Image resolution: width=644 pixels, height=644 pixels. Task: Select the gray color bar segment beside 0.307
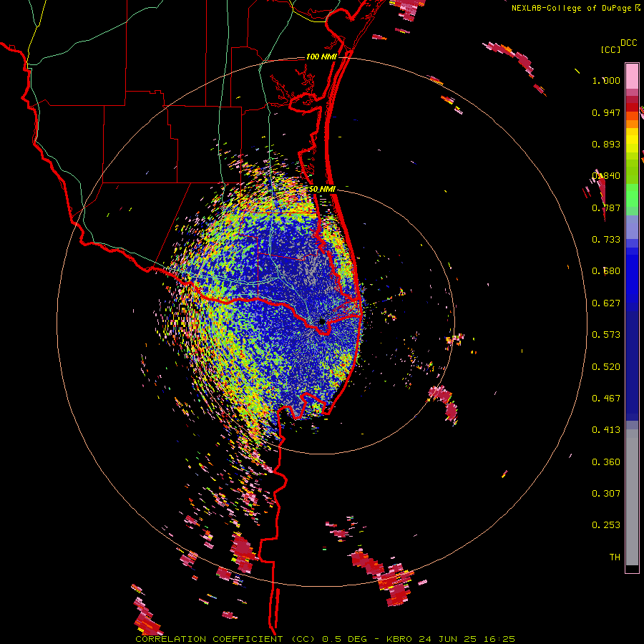(632, 497)
